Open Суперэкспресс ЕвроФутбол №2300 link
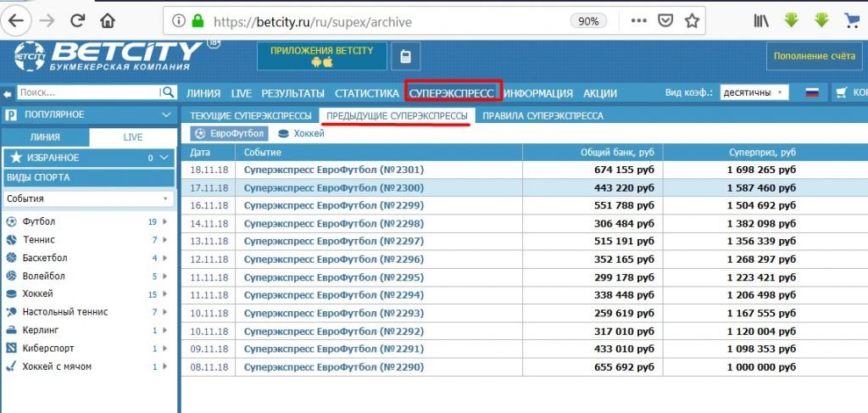Screen dimensions: 868x413 pyautogui.click(x=334, y=187)
